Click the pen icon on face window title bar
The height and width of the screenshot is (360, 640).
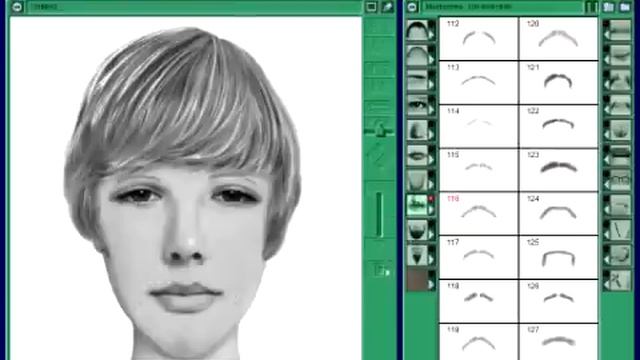coord(387,7)
